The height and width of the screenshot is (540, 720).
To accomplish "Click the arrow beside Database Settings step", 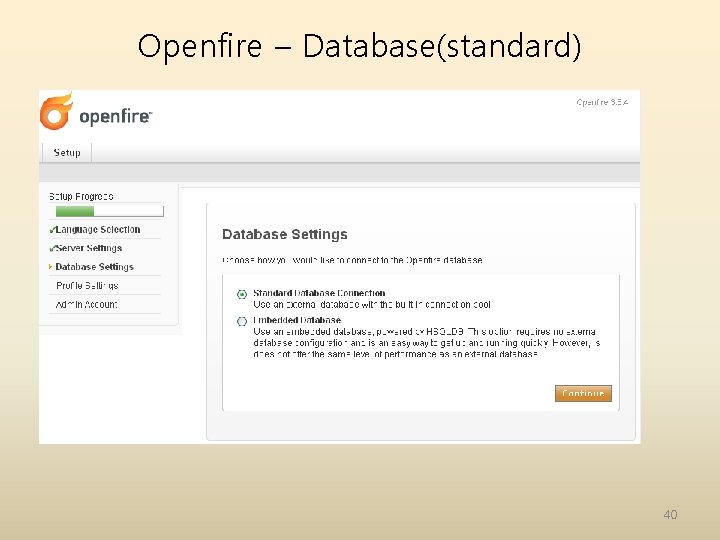I will tap(51, 267).
